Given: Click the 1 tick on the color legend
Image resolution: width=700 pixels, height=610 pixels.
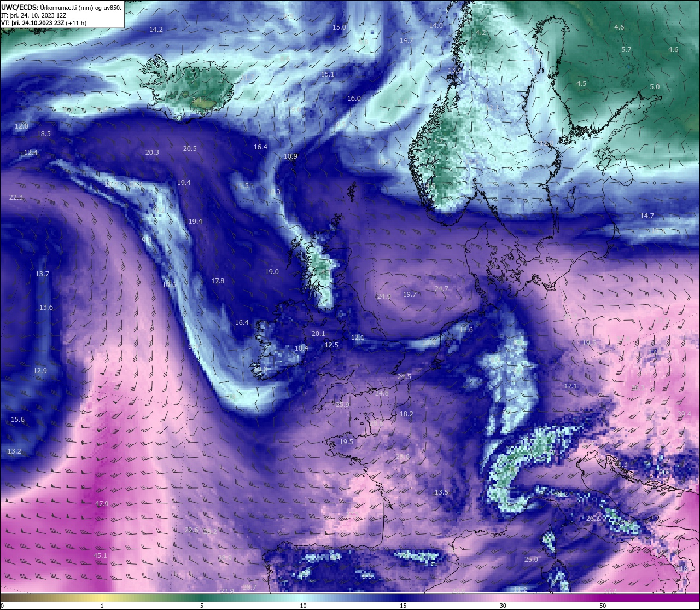Looking at the screenshot, I should 102,606.
